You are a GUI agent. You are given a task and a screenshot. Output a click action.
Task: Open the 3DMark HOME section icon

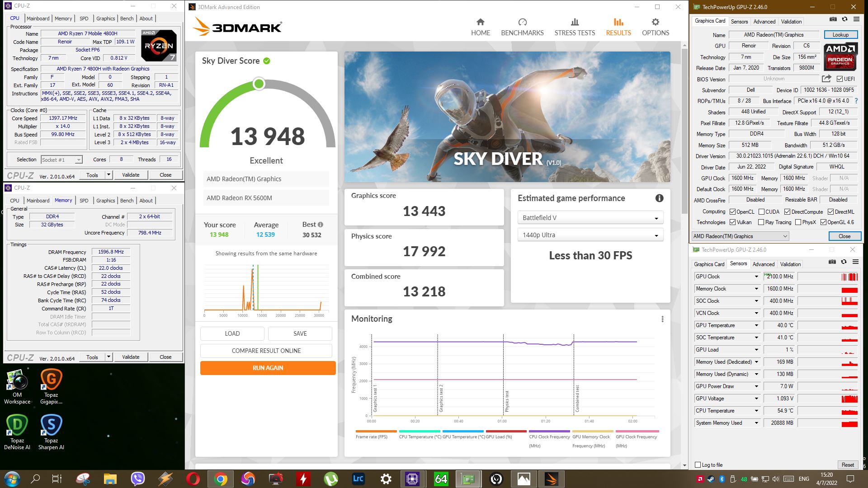pos(480,22)
